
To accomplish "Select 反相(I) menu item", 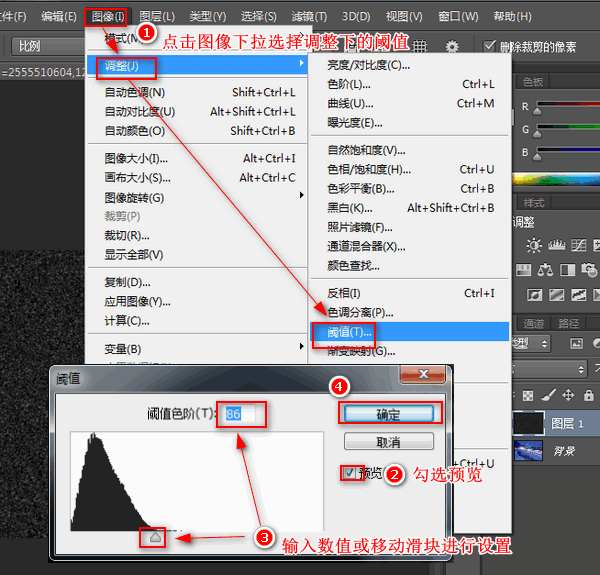I will point(409,293).
